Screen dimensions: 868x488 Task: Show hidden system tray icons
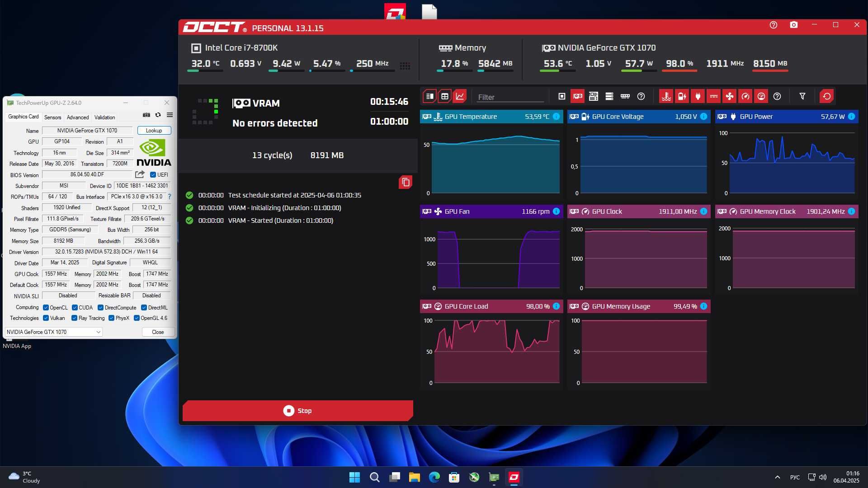click(778, 477)
